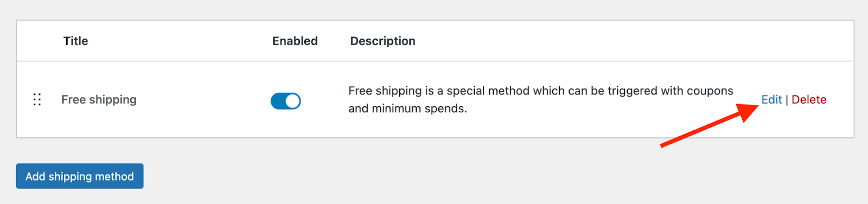Select the Free shipping title text
The width and height of the screenshot is (868, 204).
click(x=99, y=100)
